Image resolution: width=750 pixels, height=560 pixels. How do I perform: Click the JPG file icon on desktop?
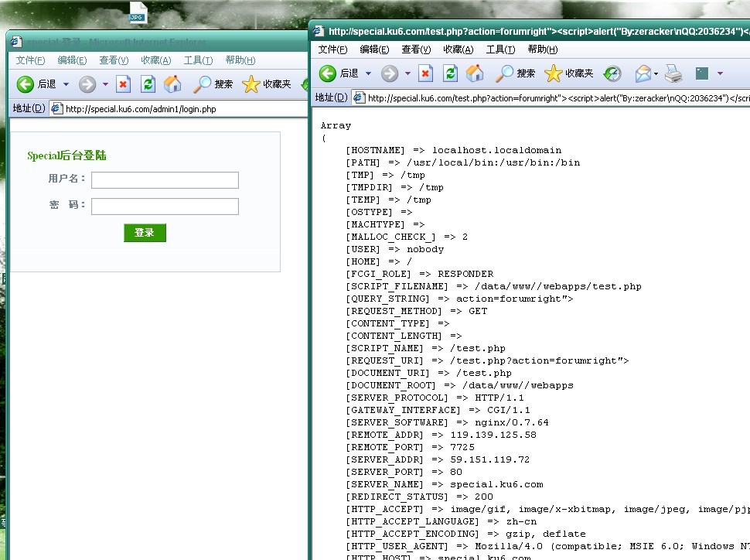tap(138, 13)
